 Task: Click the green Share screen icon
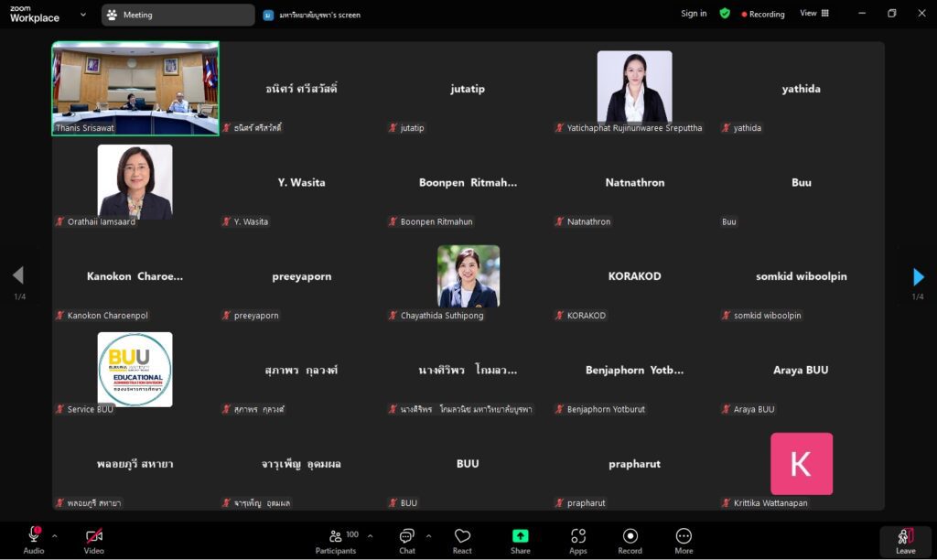(x=520, y=539)
